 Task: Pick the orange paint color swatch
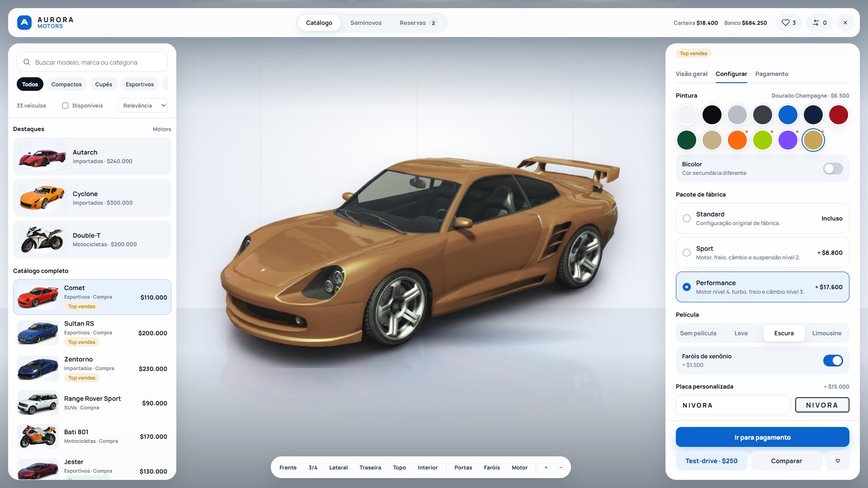click(x=737, y=140)
